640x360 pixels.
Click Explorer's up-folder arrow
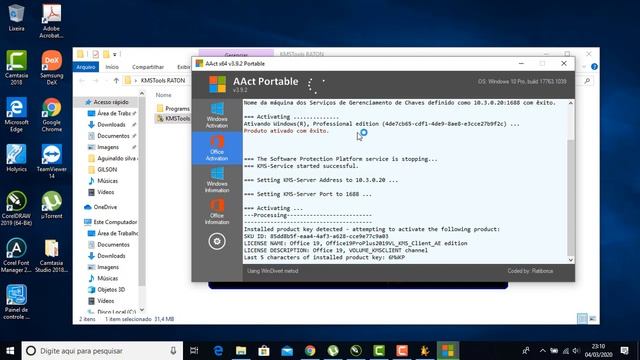(116, 81)
